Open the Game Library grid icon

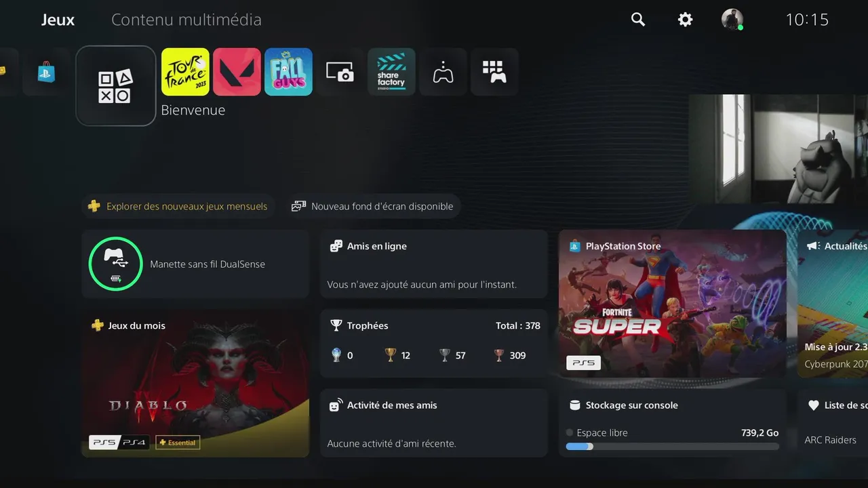[x=494, y=71]
